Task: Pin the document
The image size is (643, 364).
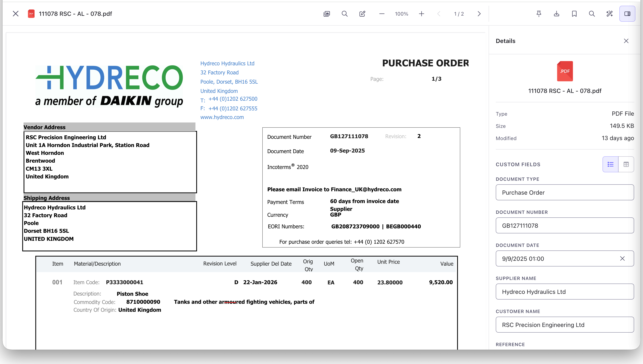Action: coord(539,14)
